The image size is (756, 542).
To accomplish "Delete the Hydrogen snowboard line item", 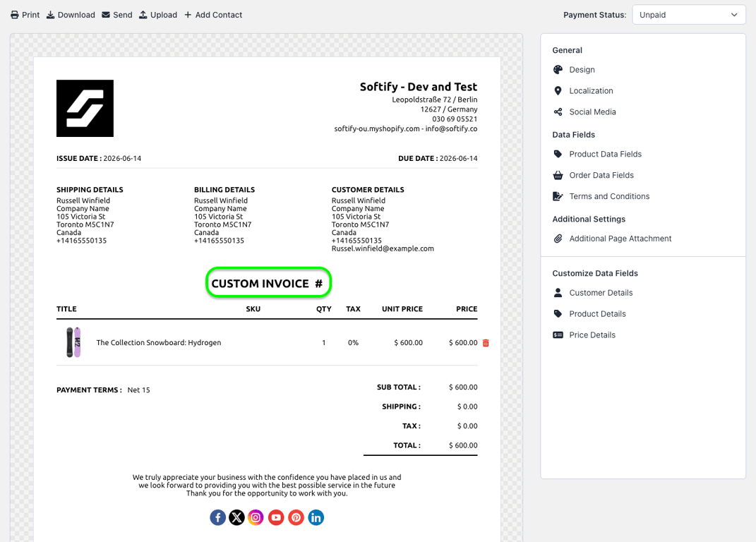I will [x=486, y=343].
